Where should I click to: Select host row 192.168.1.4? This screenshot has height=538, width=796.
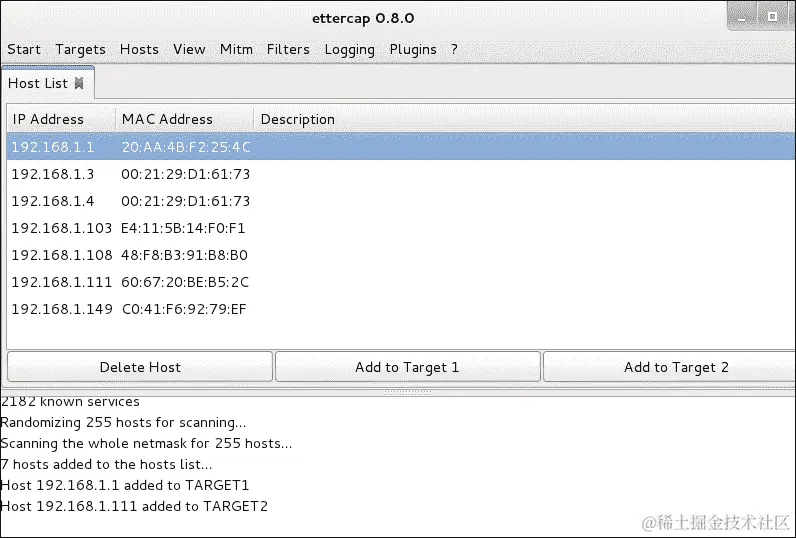click(401, 201)
